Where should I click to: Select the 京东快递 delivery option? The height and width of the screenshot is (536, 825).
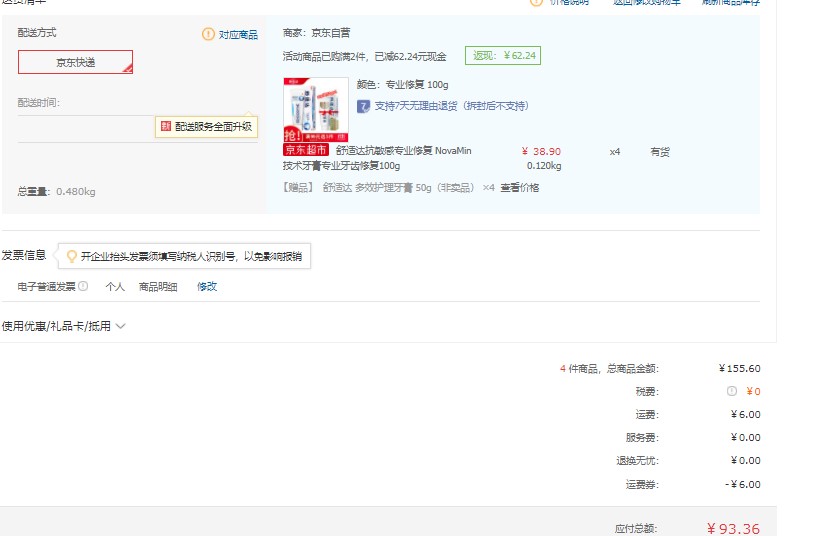pyautogui.click(x=75, y=62)
